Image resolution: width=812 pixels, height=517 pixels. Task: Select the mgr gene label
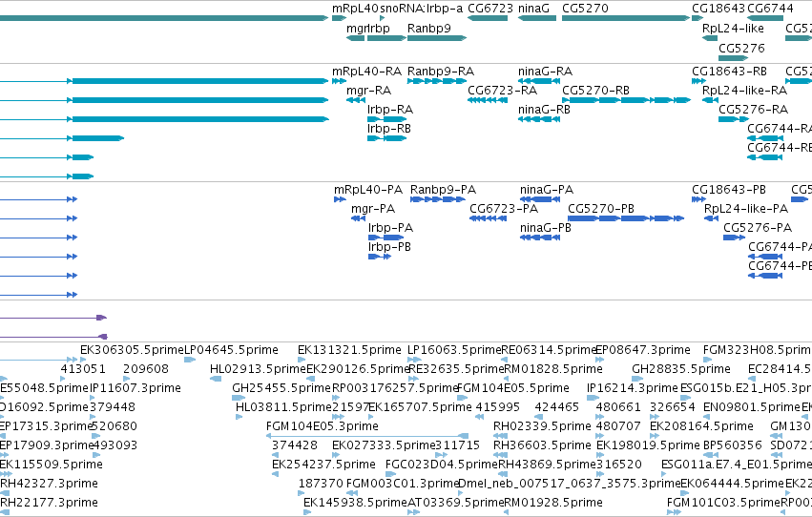(357, 28)
